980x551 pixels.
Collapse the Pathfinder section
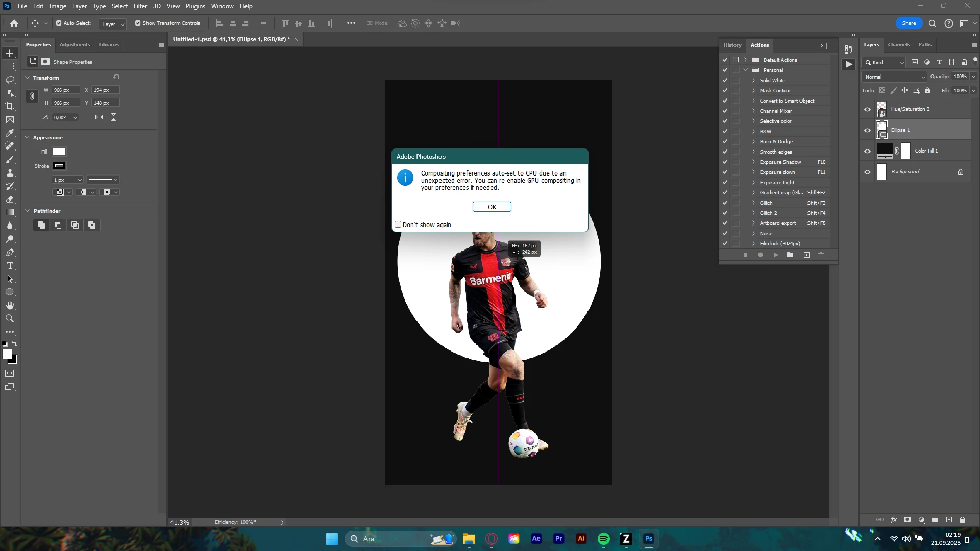tap(28, 211)
